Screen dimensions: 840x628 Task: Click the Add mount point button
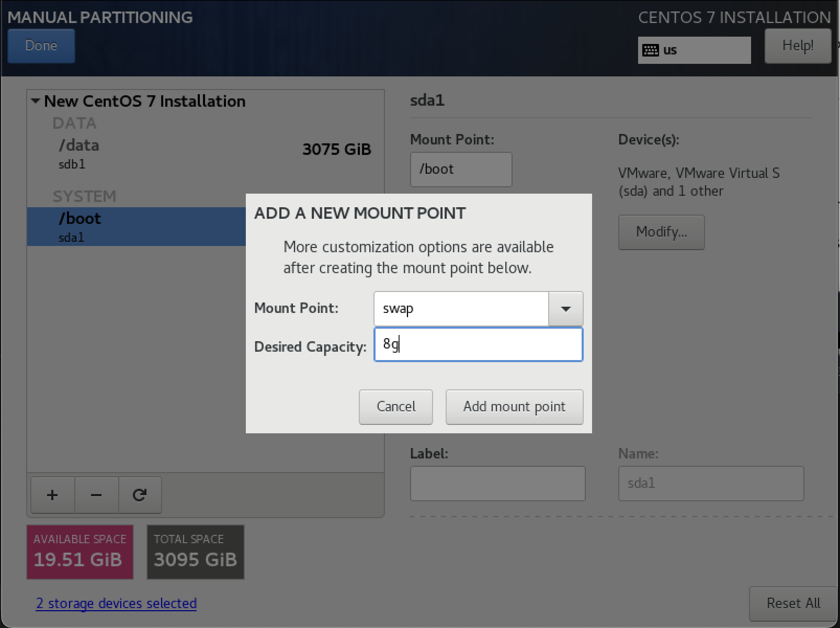coord(514,407)
